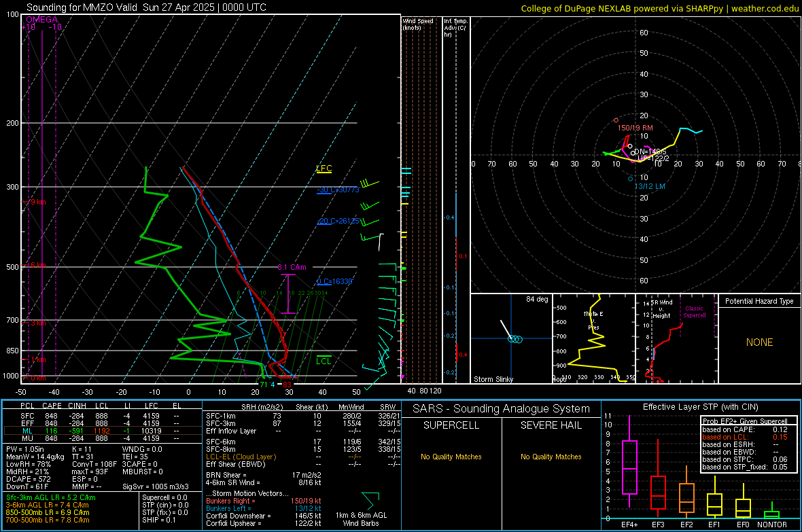Click the '850-500mb LR = 6.9 C/km' line
The width and height of the screenshot is (802, 532).
48,512
